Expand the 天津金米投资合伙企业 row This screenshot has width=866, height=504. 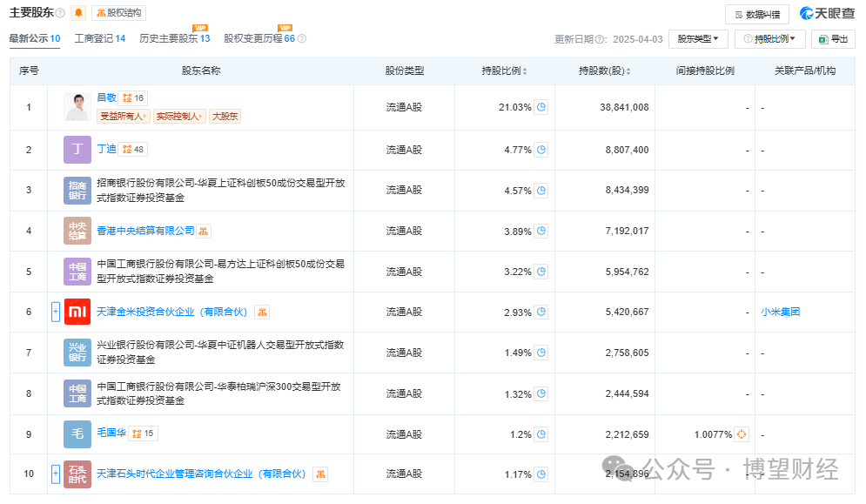[x=56, y=312]
